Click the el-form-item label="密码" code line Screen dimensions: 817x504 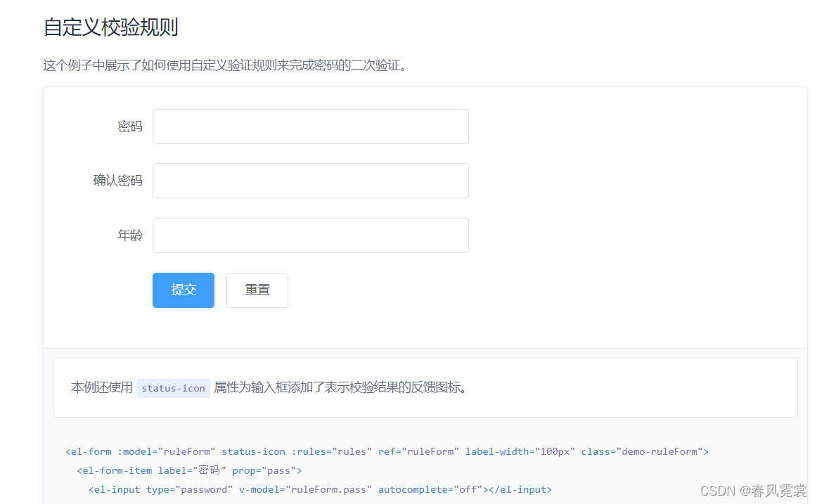189,471
